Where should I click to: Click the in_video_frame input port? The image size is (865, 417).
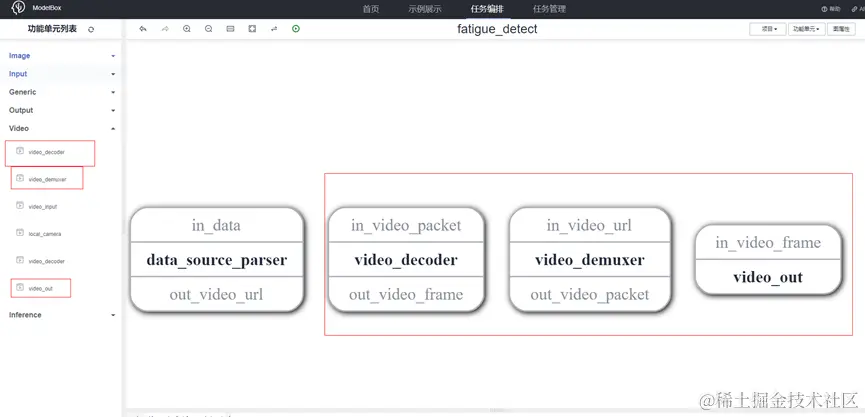pyautogui.click(x=768, y=242)
